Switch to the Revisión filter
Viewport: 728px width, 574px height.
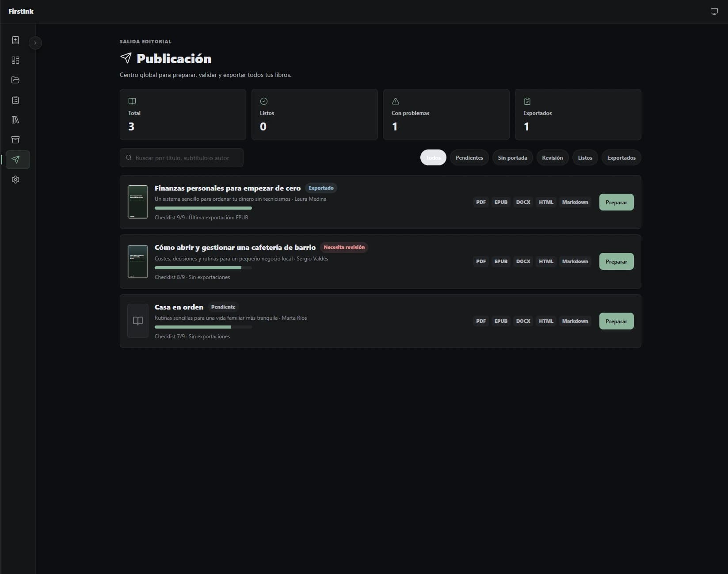(553, 158)
